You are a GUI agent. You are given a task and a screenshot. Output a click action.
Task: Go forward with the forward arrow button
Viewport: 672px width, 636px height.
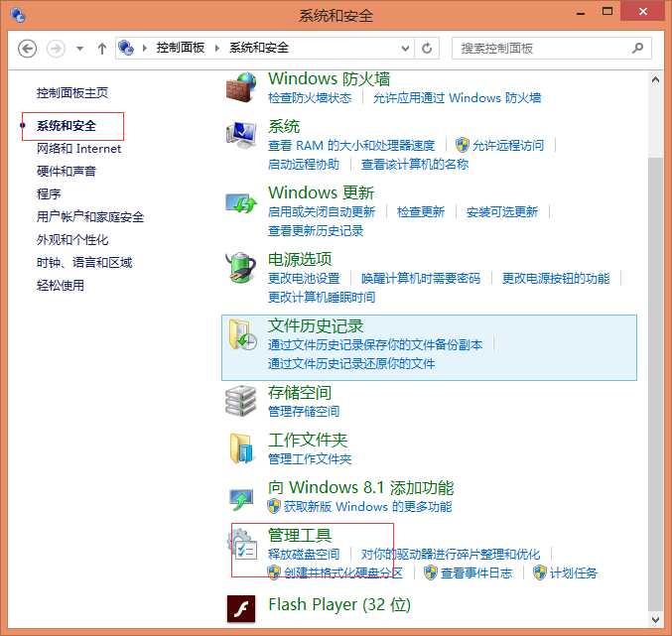point(56,49)
